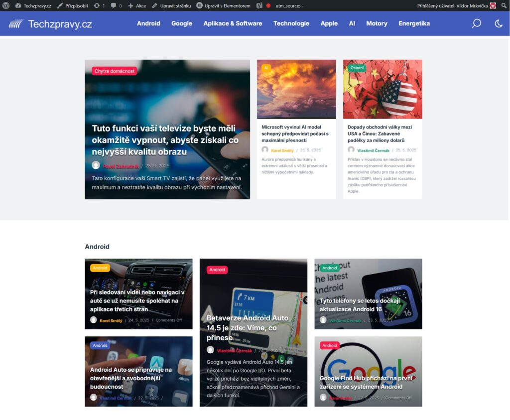Click the Chytrá domácnost category badge
This screenshot has height=420, width=510.
click(115, 71)
